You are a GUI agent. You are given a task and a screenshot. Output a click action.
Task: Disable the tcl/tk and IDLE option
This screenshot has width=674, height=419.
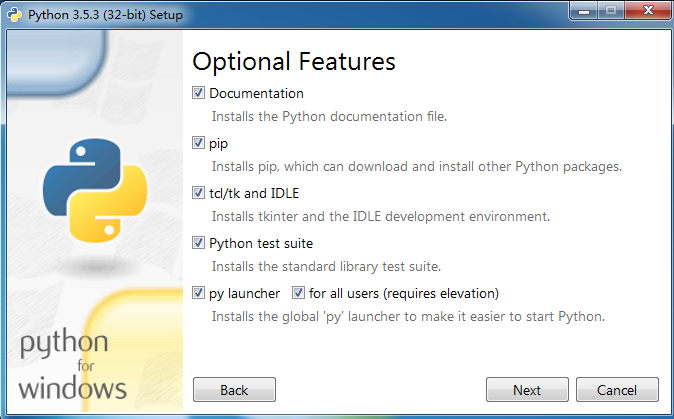tap(198, 193)
